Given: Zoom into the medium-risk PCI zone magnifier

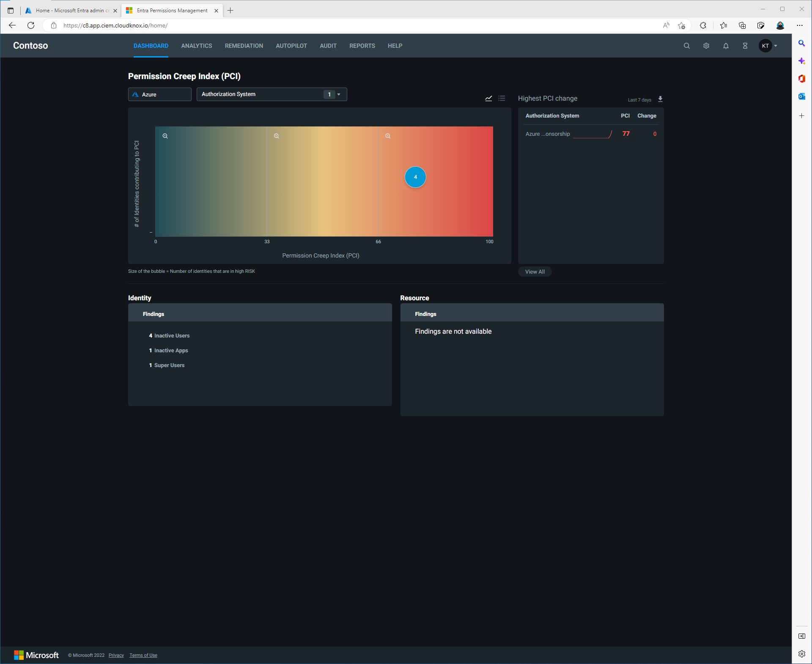Looking at the screenshot, I should (277, 136).
